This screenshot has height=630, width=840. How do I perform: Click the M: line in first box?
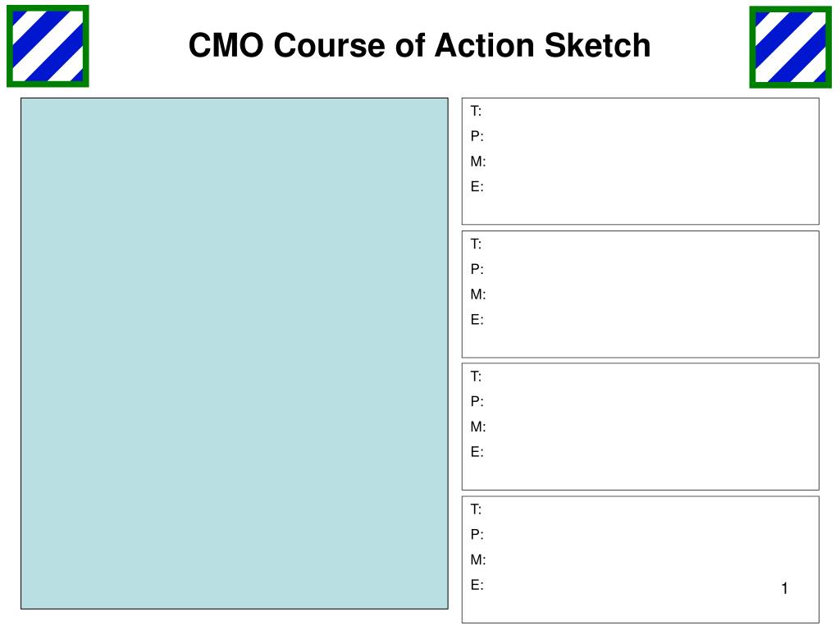coord(478,162)
